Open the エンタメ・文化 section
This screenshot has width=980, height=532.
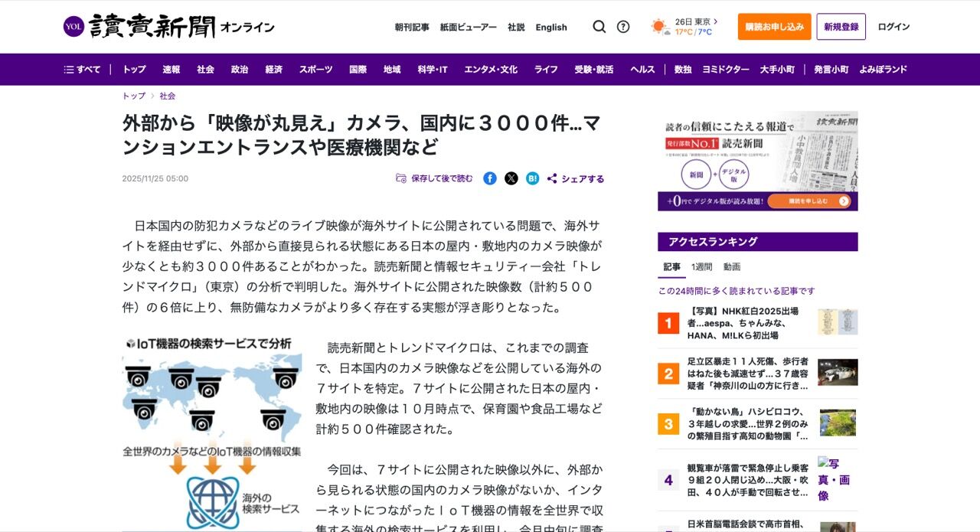pyautogui.click(x=491, y=70)
